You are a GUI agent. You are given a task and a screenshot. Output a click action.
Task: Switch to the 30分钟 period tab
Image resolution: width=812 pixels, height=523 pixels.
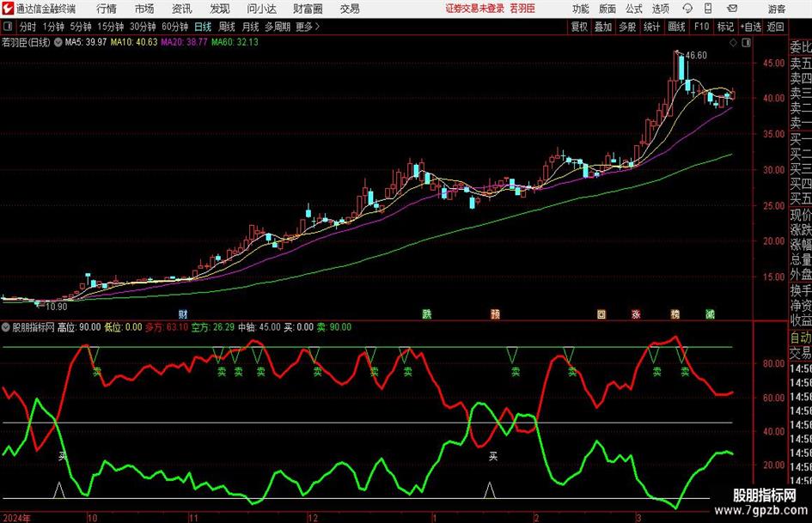click(143, 27)
